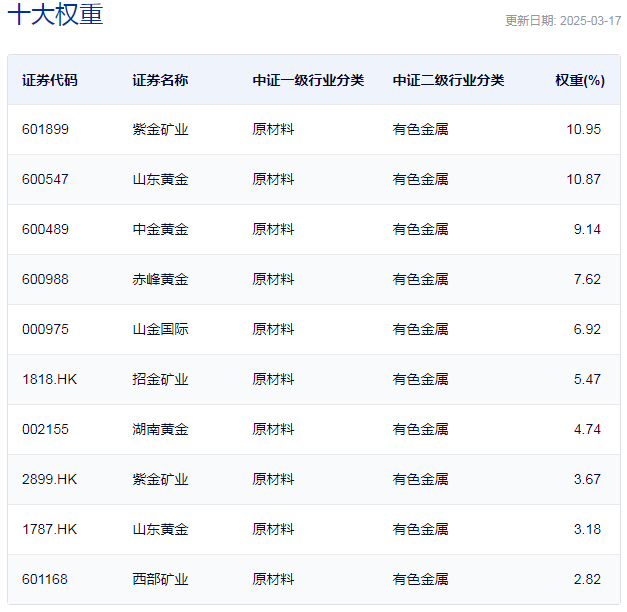627x612 pixels.
Task: Click the 十大权重 section title
Action: click(x=55, y=15)
